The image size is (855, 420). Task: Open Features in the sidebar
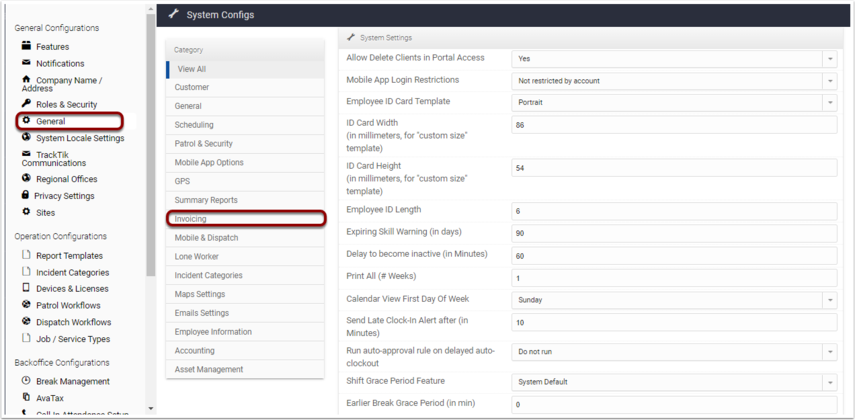pyautogui.click(x=52, y=47)
